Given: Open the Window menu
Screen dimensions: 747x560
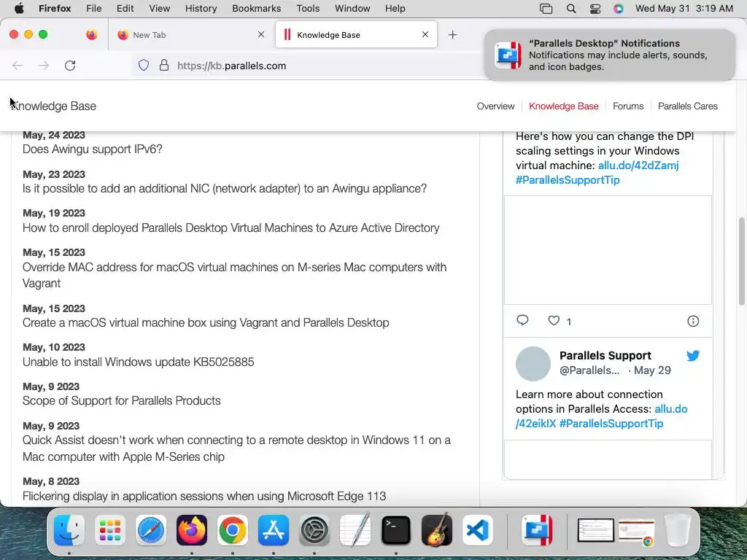Looking at the screenshot, I should [352, 9].
